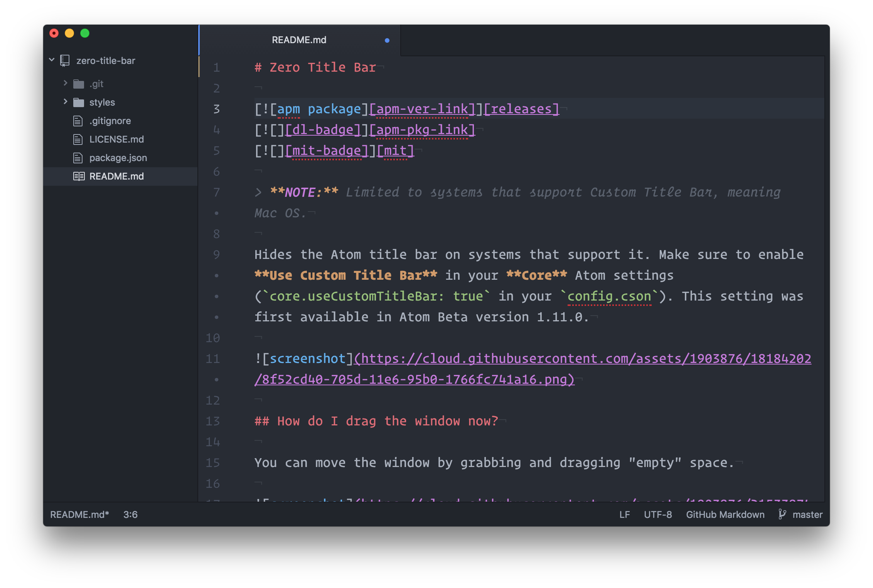
Task: Select the styles folder label
Action: [x=102, y=102]
